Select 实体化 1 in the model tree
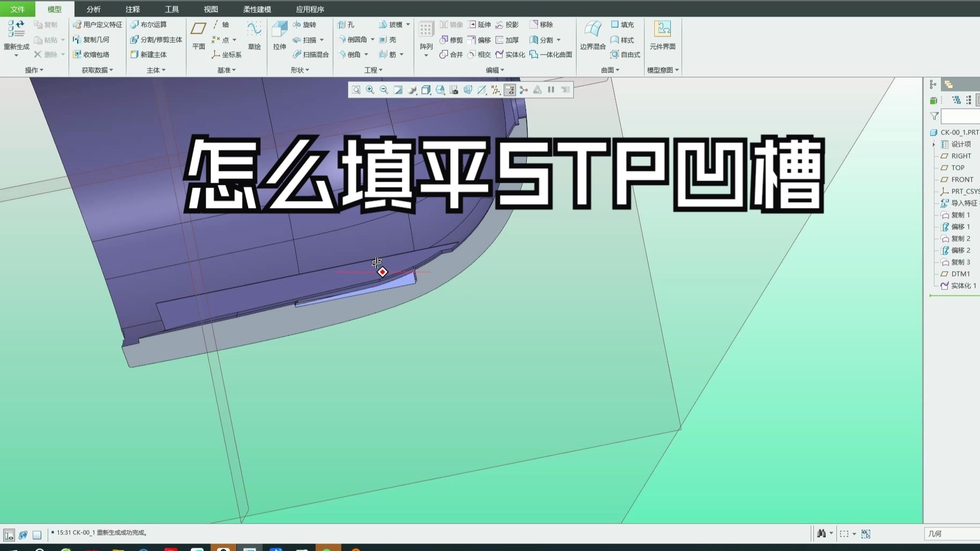The width and height of the screenshot is (980, 551). 962,286
